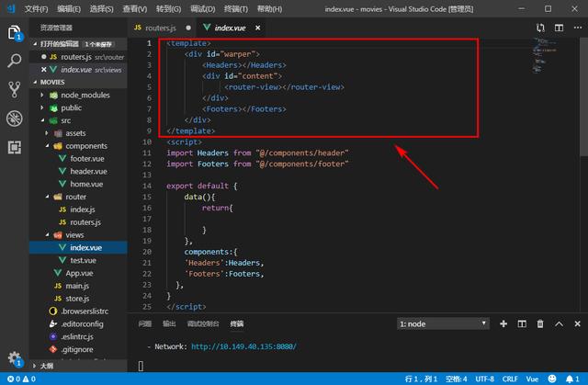
Task: Open the Search view in activity bar
Action: coord(15,61)
